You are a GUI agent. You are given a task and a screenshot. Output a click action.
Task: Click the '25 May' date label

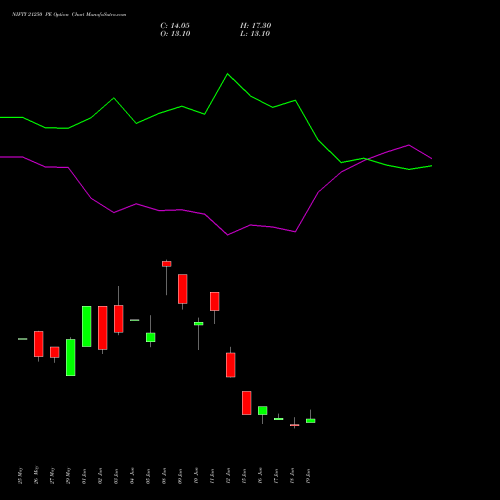pos(21,476)
